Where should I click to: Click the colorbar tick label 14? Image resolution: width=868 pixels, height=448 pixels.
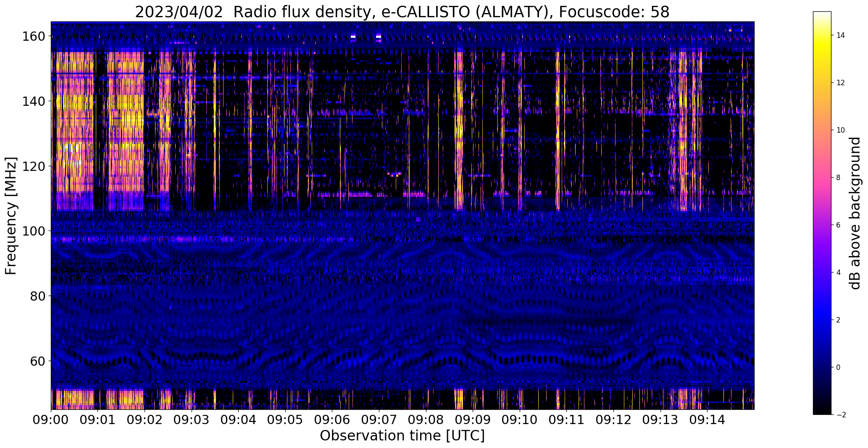(840, 35)
